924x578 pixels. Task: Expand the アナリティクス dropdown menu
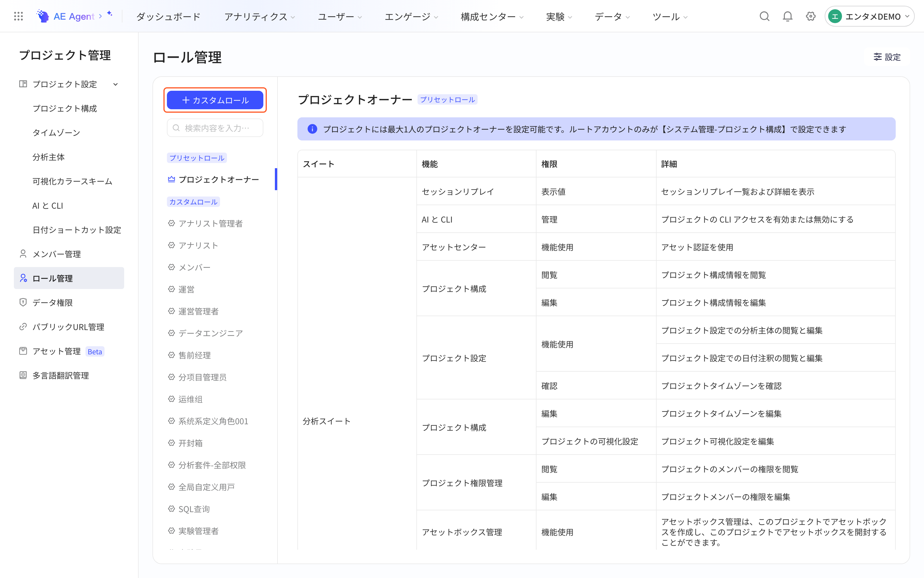260,16
